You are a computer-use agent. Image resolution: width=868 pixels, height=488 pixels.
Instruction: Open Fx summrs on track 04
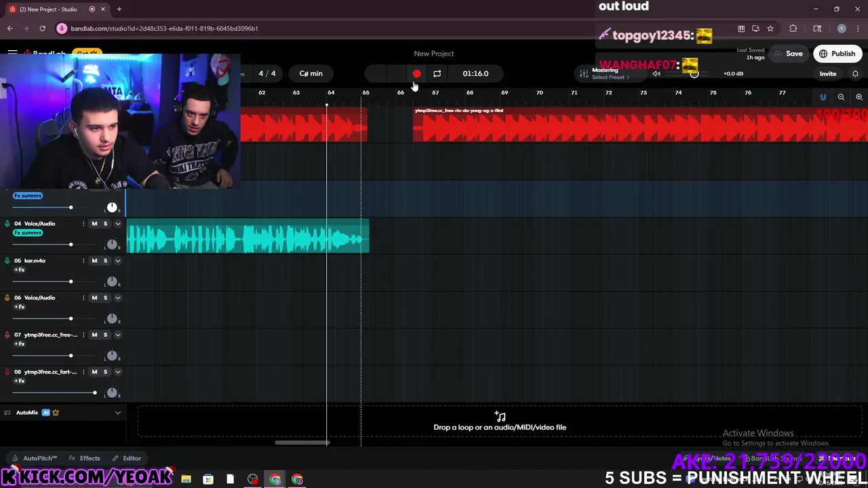(x=28, y=232)
